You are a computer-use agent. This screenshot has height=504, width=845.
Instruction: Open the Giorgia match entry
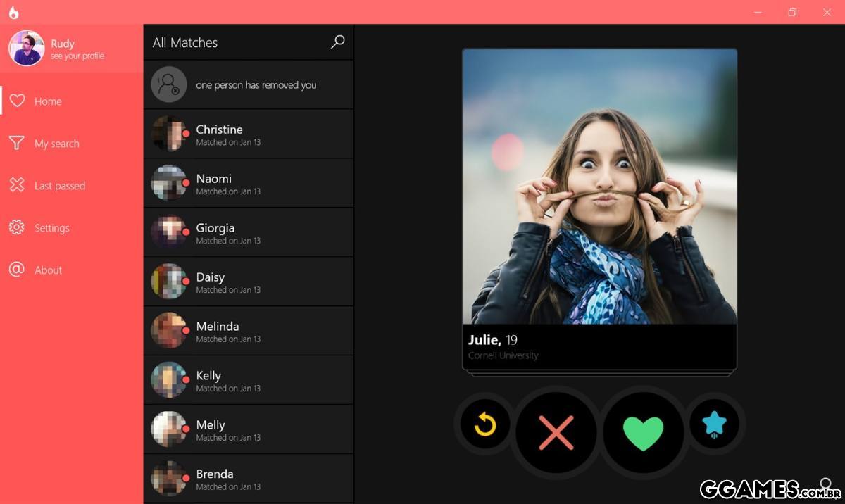(x=248, y=232)
